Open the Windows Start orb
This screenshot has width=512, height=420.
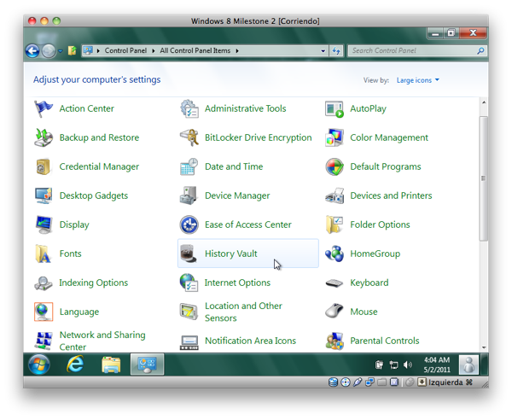click(x=39, y=365)
